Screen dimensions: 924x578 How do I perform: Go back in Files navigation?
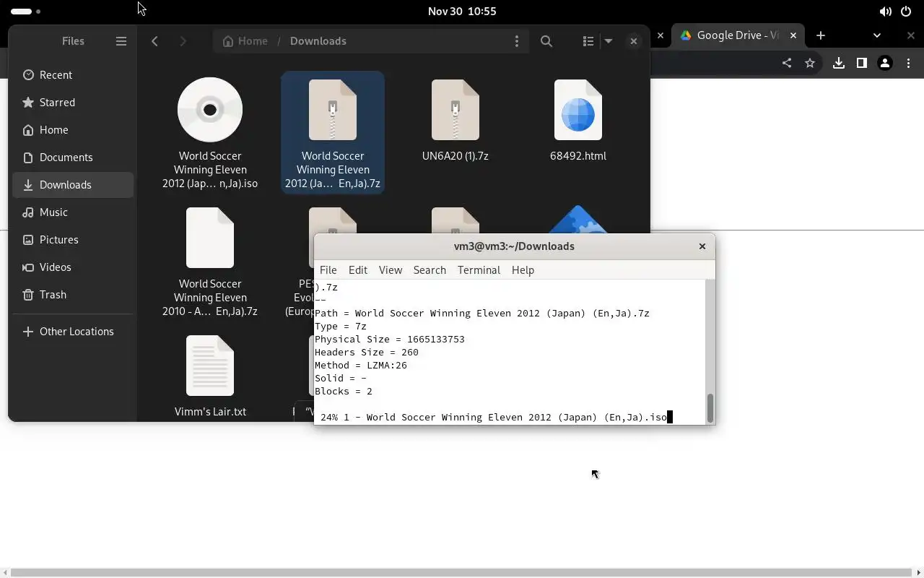pos(154,41)
